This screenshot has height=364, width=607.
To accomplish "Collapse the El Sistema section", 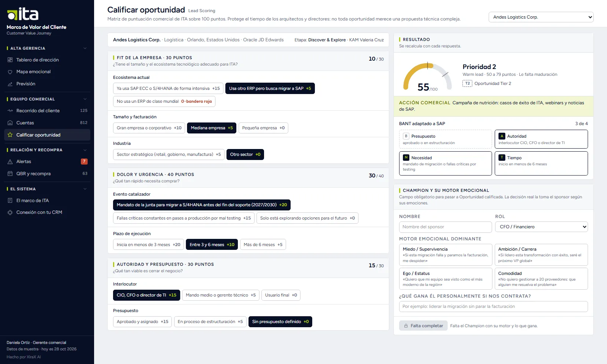I will coord(85,189).
